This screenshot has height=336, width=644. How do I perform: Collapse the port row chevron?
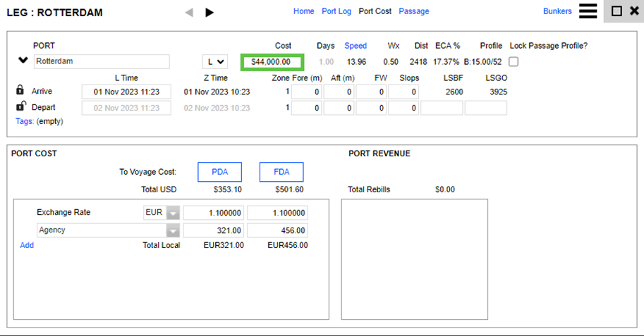[23, 61]
